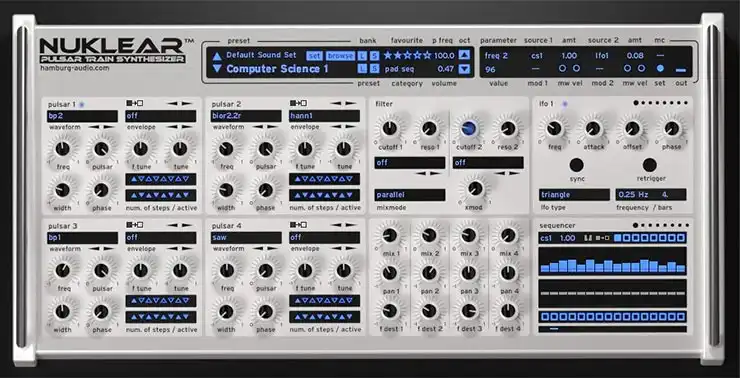
Task: Open pulsar 2 envelope selector showing hann1
Action: point(325,116)
